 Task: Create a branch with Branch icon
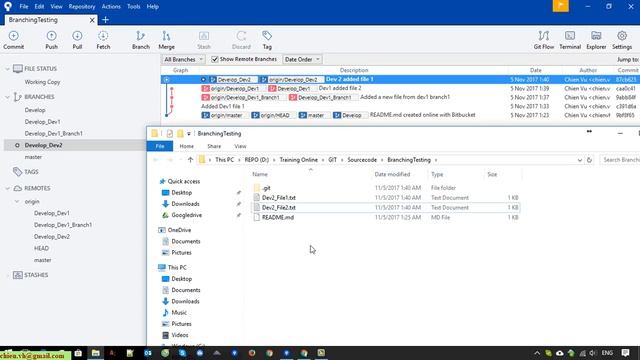140,40
